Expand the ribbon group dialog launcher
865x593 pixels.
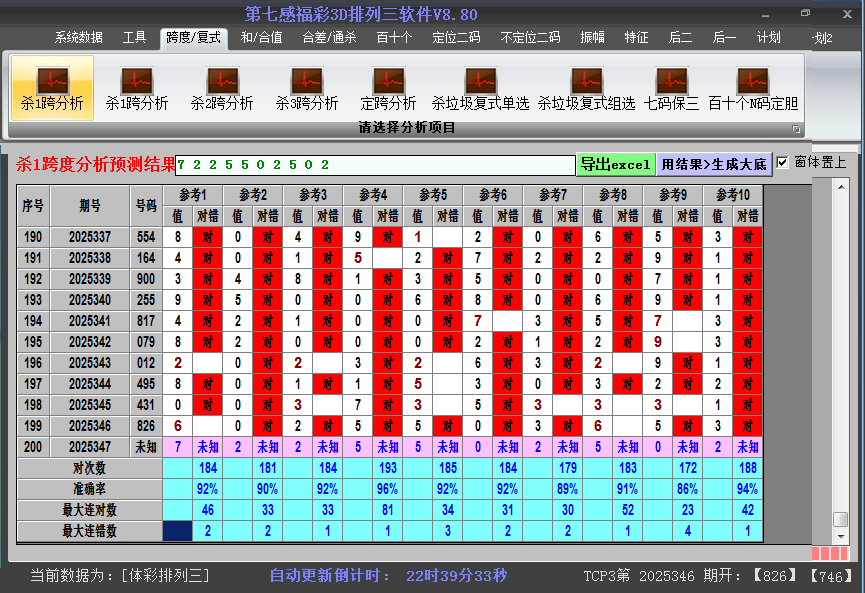[x=797, y=129]
